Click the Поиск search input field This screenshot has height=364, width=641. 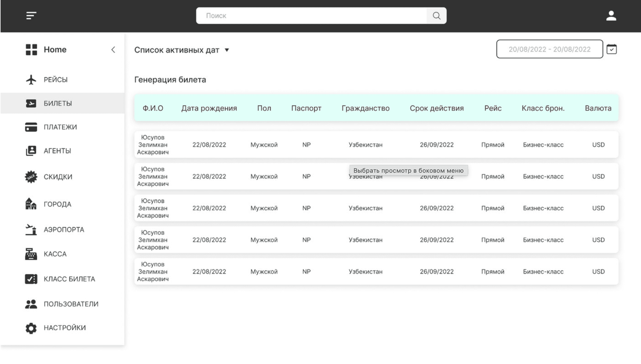click(311, 16)
